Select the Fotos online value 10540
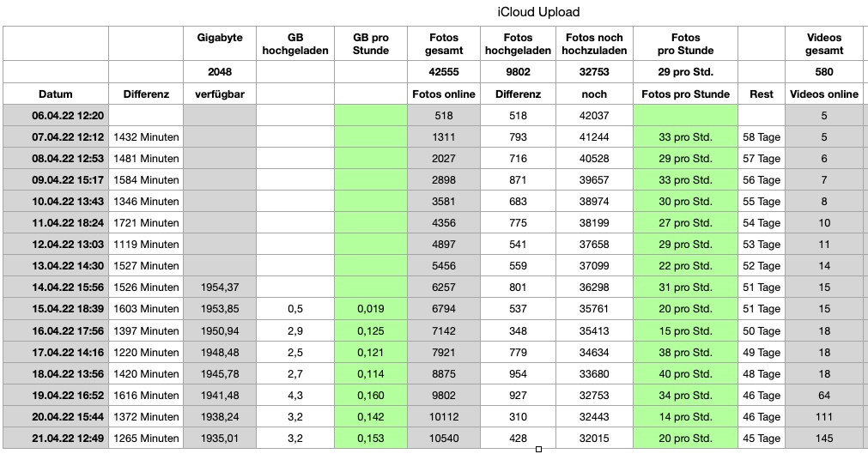 click(444, 438)
